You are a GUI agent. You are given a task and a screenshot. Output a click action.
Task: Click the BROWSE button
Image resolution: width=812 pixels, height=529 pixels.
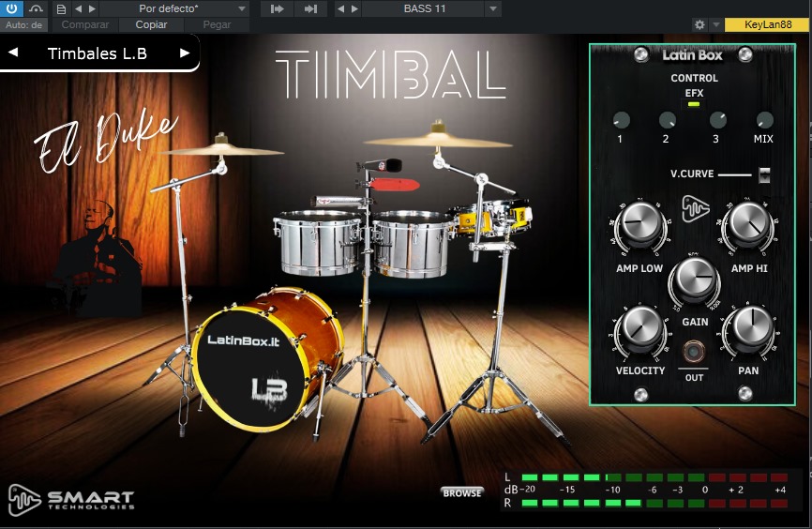(462, 492)
